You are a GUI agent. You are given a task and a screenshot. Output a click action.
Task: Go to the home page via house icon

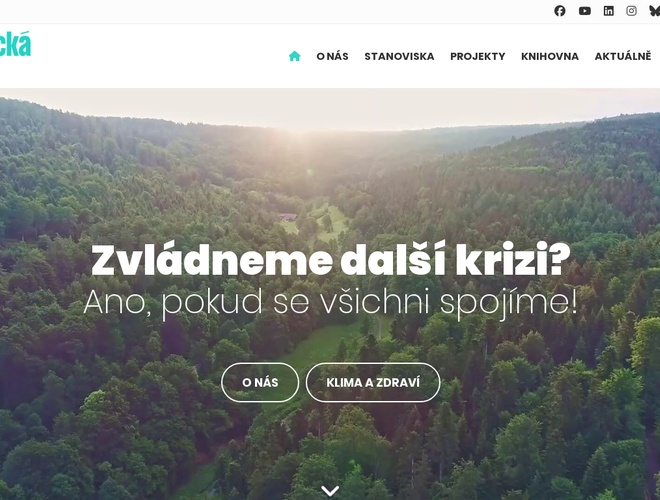click(295, 56)
